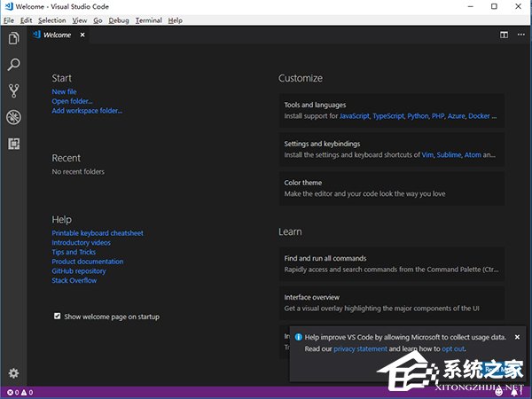
Task: Uncheck Show welcome page on startup
Action: [57, 317]
